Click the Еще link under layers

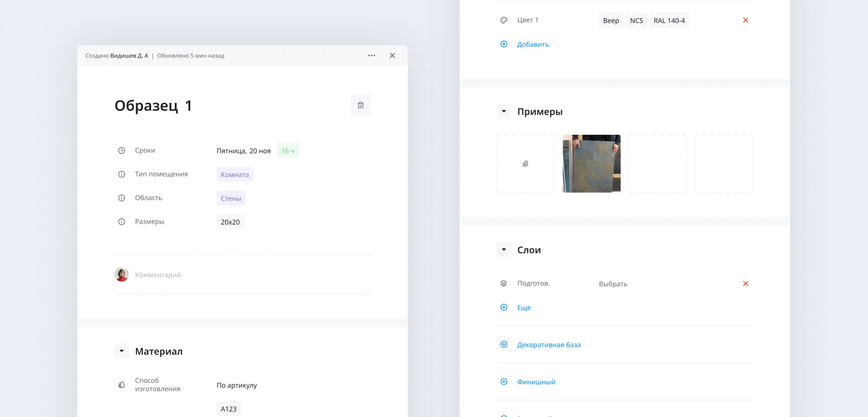524,308
